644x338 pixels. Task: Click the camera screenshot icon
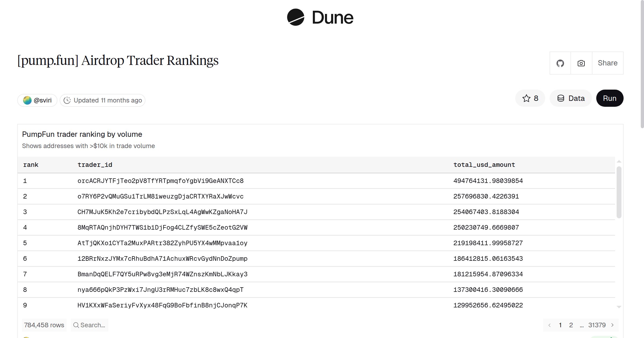(581, 63)
